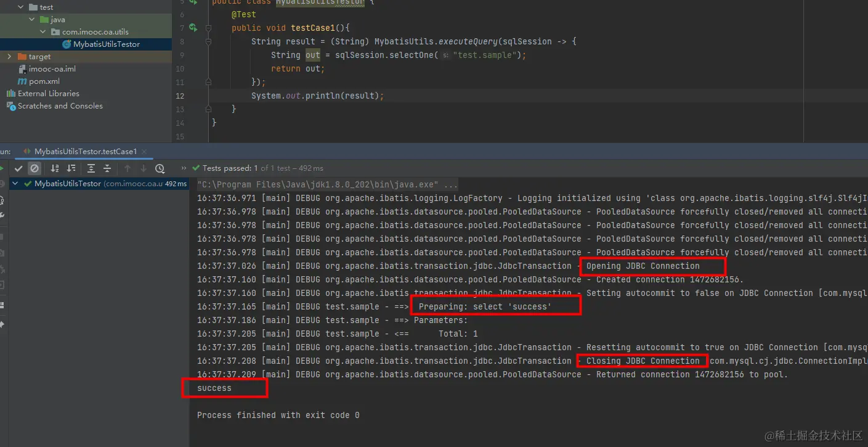
Task: Click 'return out;' statement
Action: pos(298,68)
